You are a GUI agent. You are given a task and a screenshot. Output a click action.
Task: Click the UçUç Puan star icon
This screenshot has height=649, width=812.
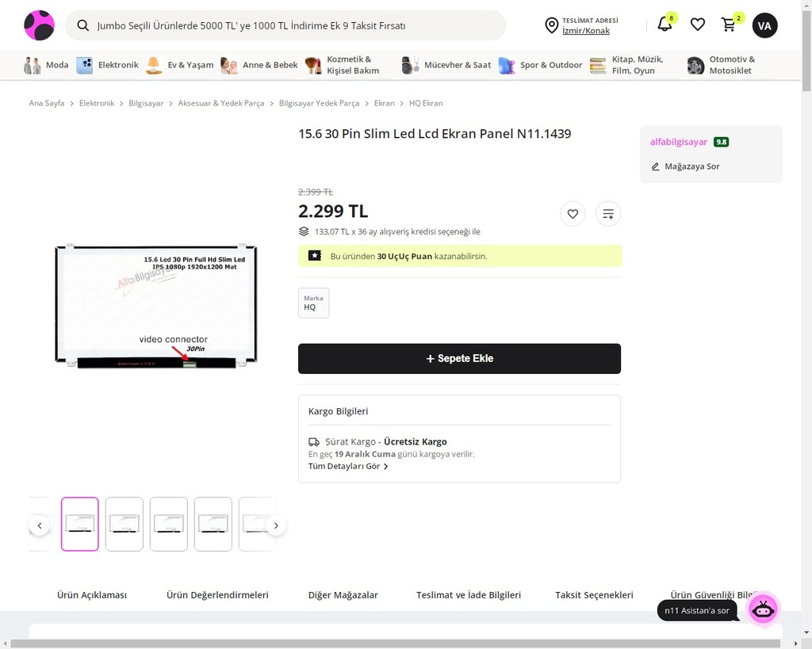(x=315, y=256)
